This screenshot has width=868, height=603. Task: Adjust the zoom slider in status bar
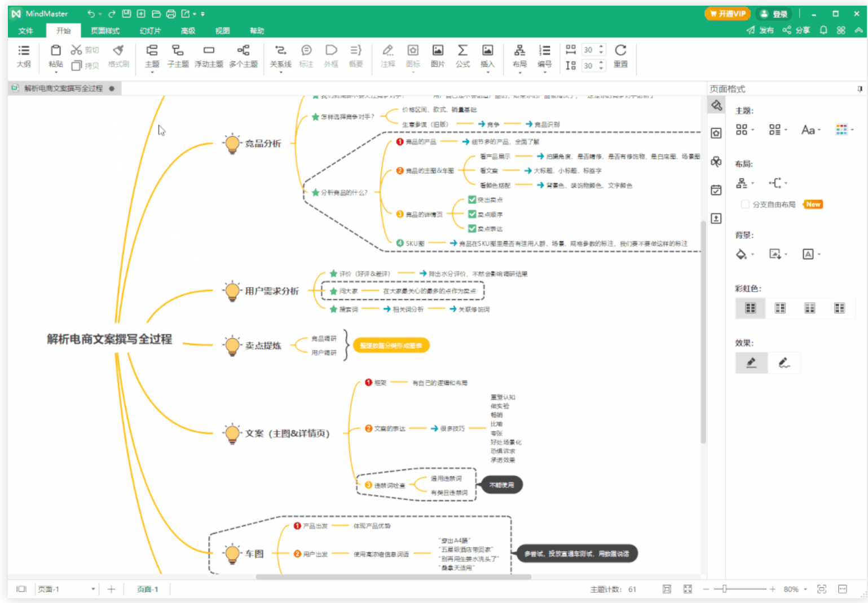[x=724, y=589]
